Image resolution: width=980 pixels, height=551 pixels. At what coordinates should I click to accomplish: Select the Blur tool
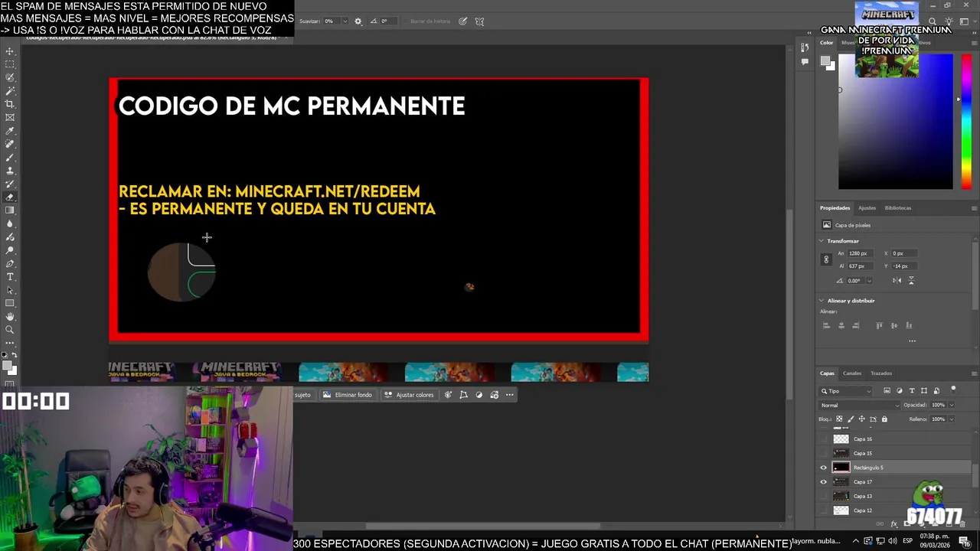10,223
